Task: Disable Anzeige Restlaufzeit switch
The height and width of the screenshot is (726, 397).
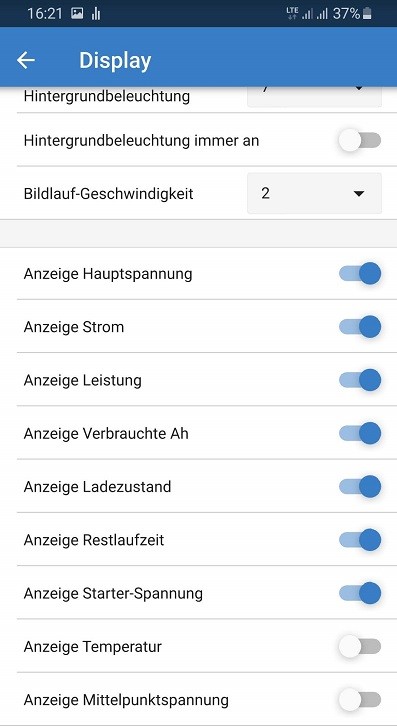Action: click(x=360, y=540)
